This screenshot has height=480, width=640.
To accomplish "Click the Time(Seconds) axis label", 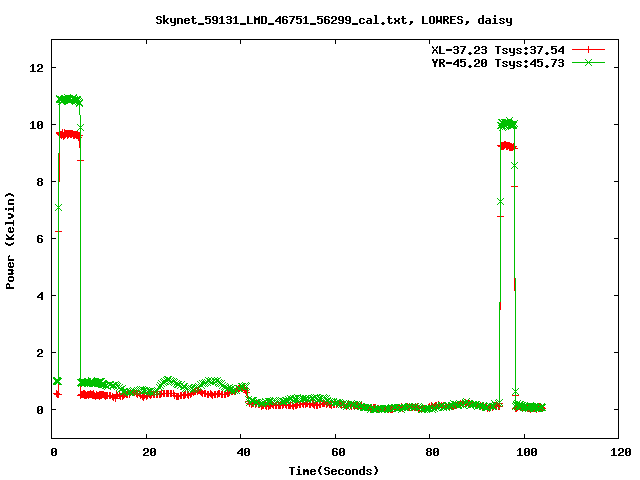I will (x=334, y=471).
